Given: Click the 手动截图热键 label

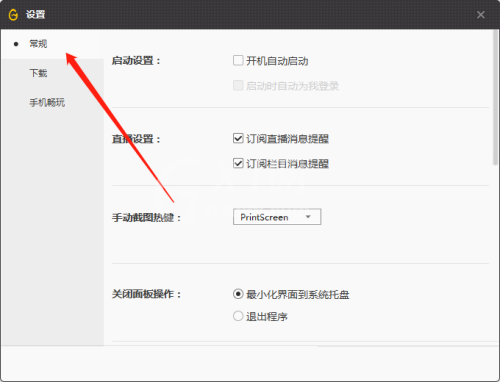Looking at the screenshot, I should tap(146, 218).
